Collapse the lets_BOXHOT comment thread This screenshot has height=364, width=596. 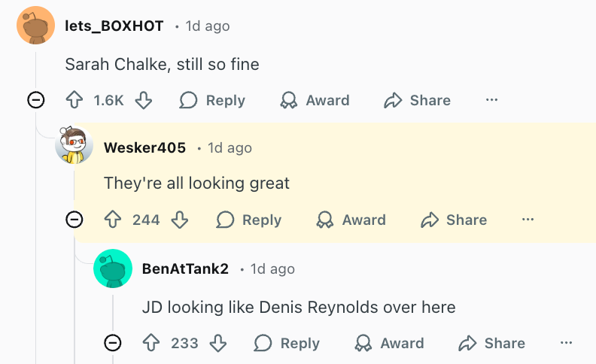pyautogui.click(x=35, y=100)
